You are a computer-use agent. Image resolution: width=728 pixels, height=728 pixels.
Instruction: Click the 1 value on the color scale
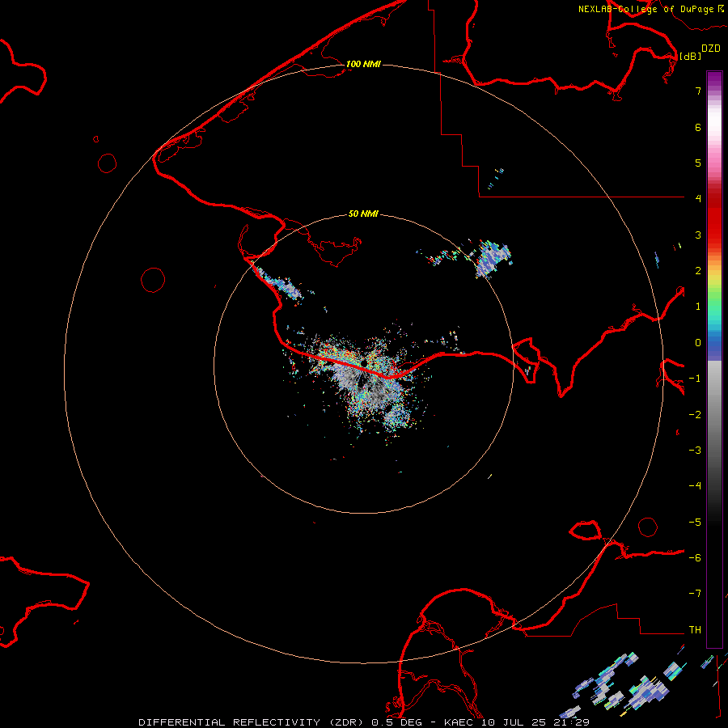[x=698, y=307]
